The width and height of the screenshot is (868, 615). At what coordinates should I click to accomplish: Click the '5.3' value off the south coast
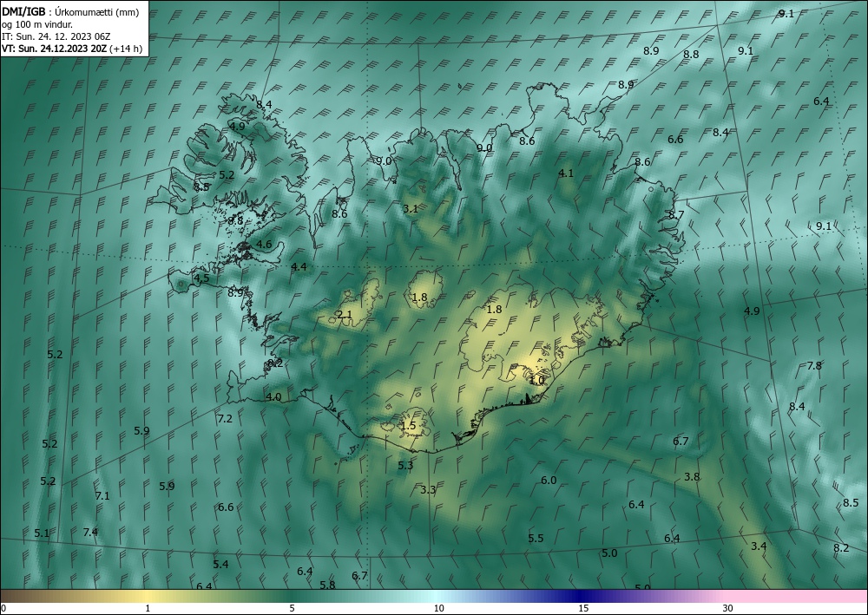[405, 466]
